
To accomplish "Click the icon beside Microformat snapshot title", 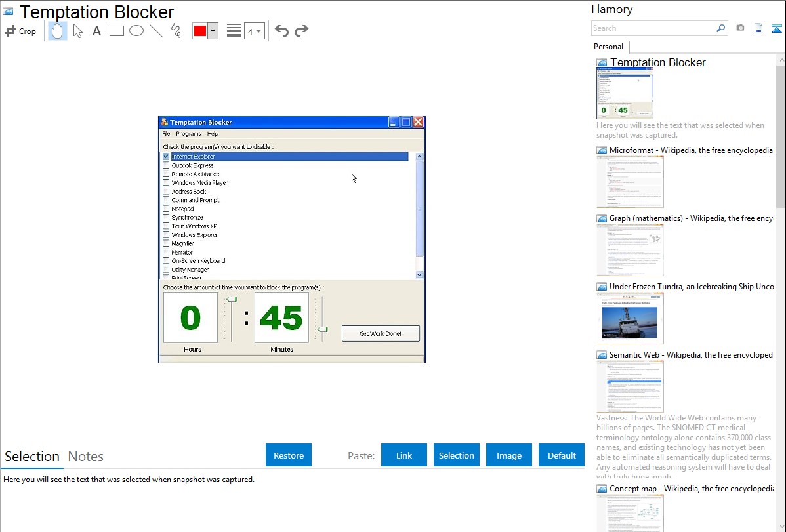I will (602, 150).
